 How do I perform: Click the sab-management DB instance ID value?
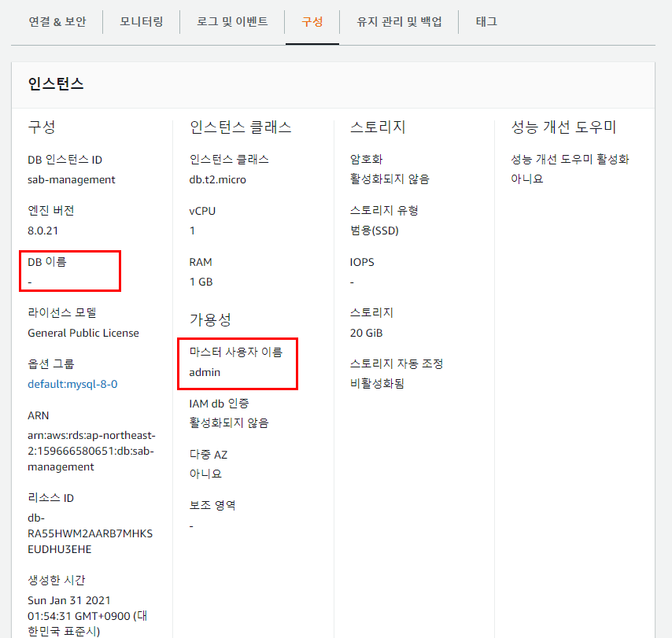click(x=71, y=179)
